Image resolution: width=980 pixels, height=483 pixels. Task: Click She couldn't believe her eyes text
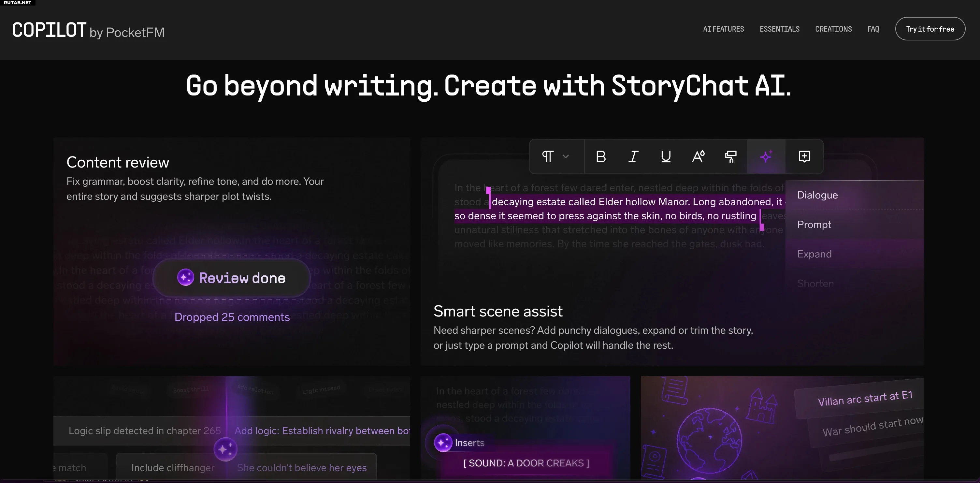click(x=302, y=467)
